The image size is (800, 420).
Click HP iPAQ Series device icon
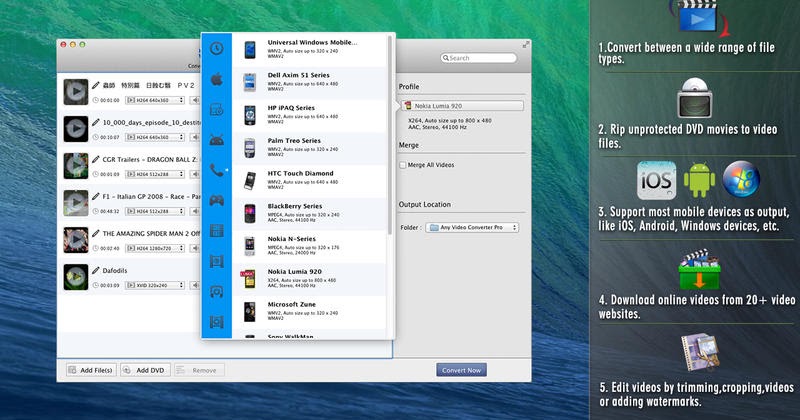point(249,115)
